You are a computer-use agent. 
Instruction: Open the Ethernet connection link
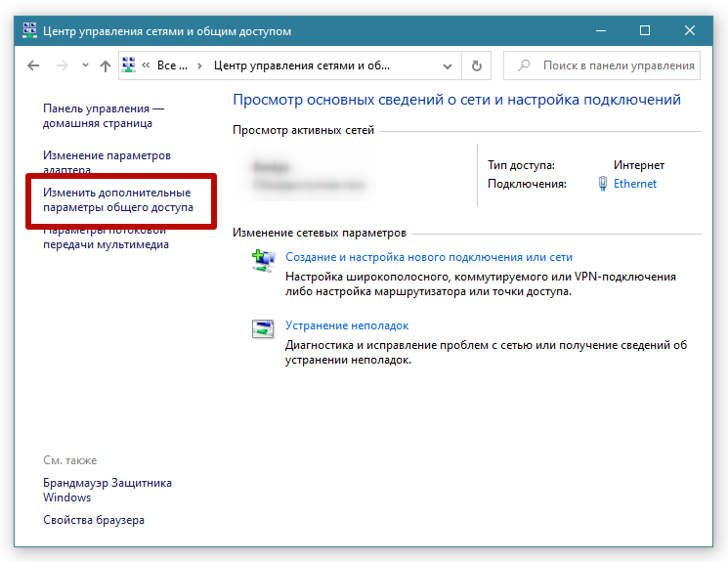(x=635, y=184)
